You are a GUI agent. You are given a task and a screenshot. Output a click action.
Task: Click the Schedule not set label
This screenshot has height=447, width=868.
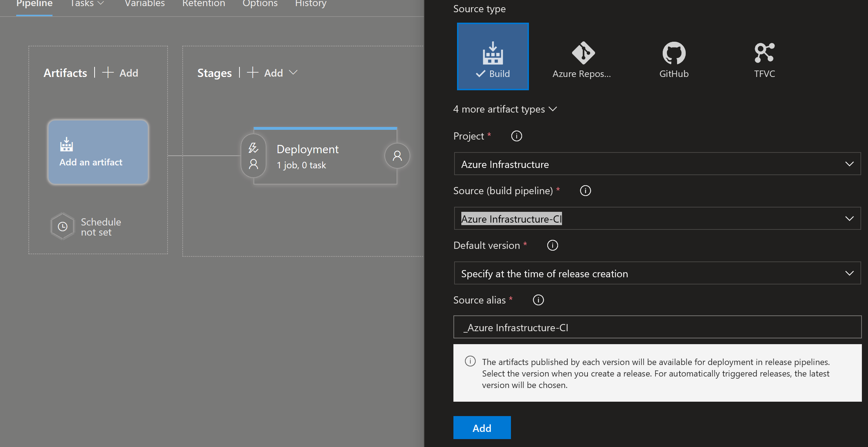[x=101, y=227]
